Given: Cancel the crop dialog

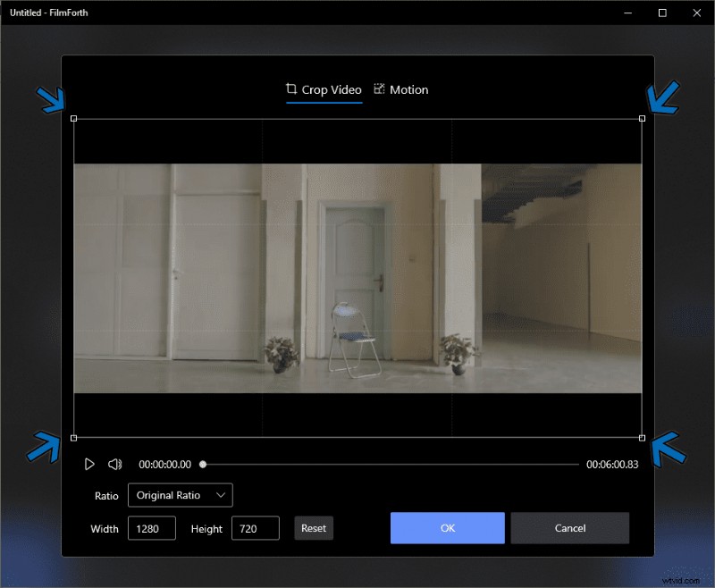Looking at the screenshot, I should (569, 528).
